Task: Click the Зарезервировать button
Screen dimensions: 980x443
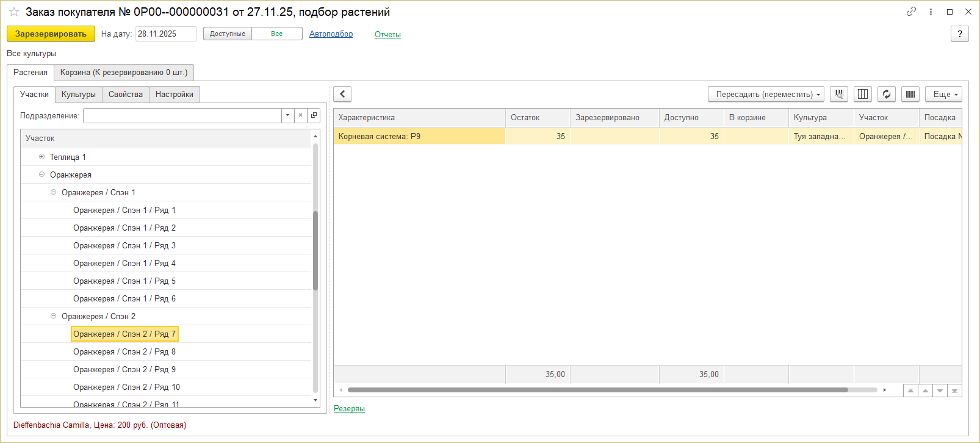Action: (x=51, y=34)
